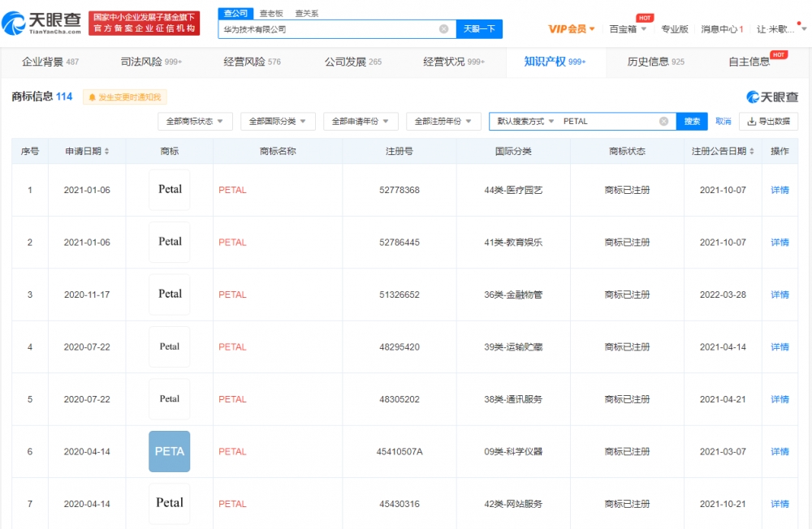Screen dimensions: 812x529
Task: Open Petal trademark image for 45430316
Action: pyautogui.click(x=170, y=504)
